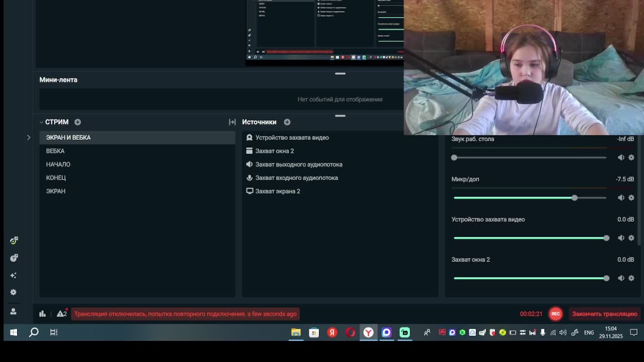
Task: Adjust the Звук раб. стола volume slider
Action: point(530,157)
